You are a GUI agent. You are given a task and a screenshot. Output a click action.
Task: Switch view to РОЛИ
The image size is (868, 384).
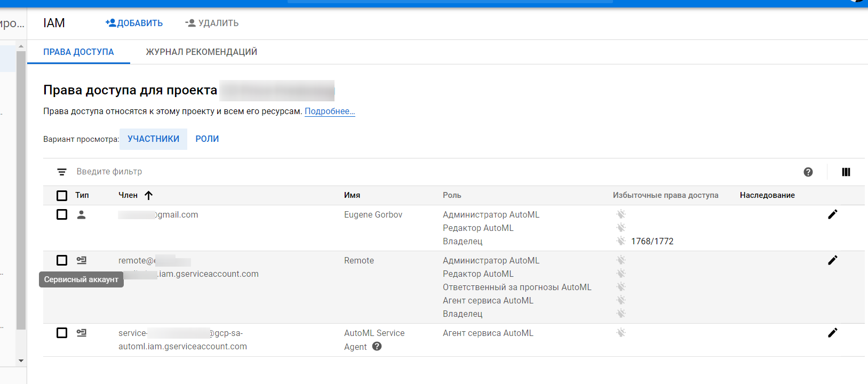[x=207, y=139]
